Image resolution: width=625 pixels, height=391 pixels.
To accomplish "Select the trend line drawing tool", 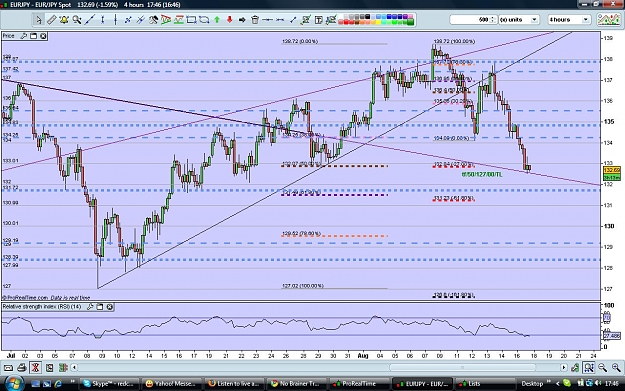I will [x=90, y=20].
